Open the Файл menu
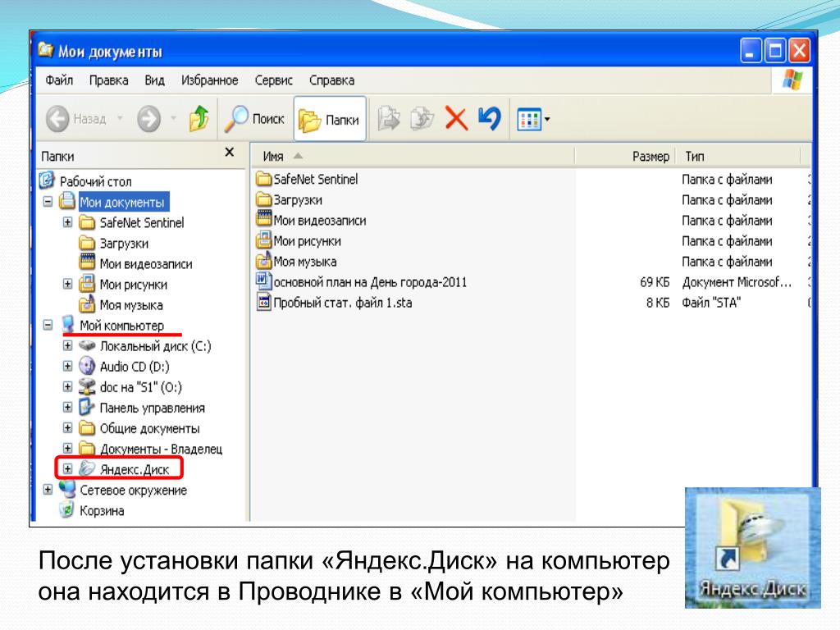The image size is (840, 630). pyautogui.click(x=59, y=80)
